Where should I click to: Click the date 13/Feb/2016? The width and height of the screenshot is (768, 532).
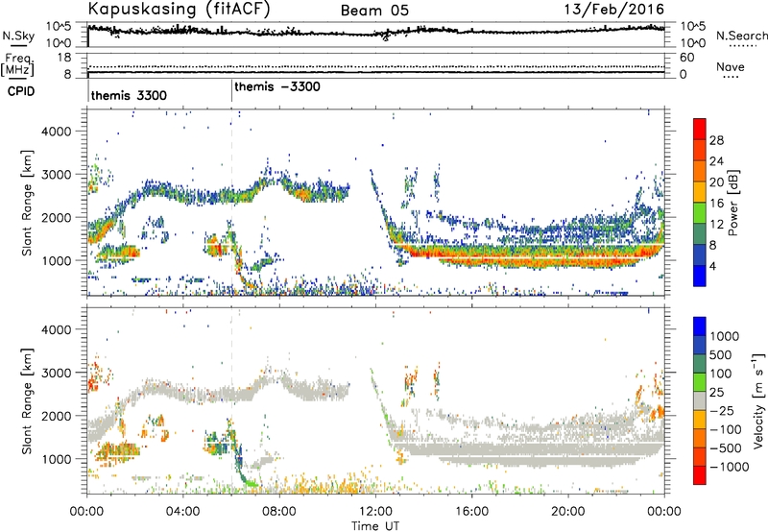pyautogui.click(x=614, y=10)
